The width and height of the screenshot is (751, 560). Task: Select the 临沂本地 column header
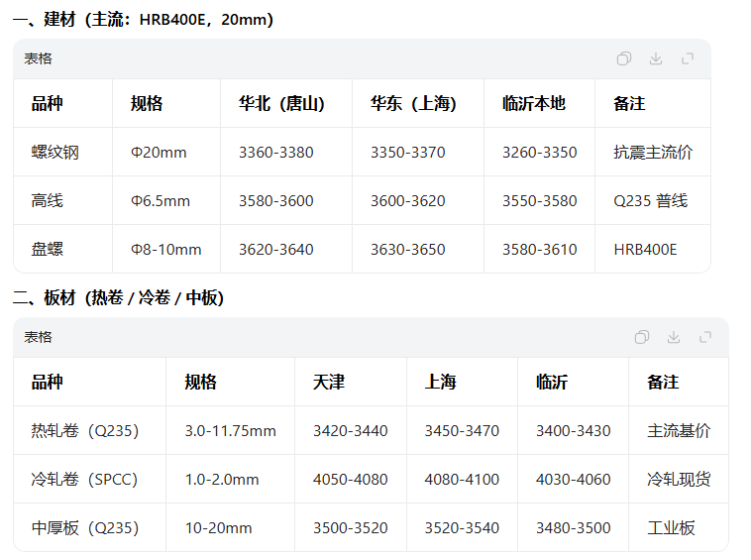tap(533, 104)
